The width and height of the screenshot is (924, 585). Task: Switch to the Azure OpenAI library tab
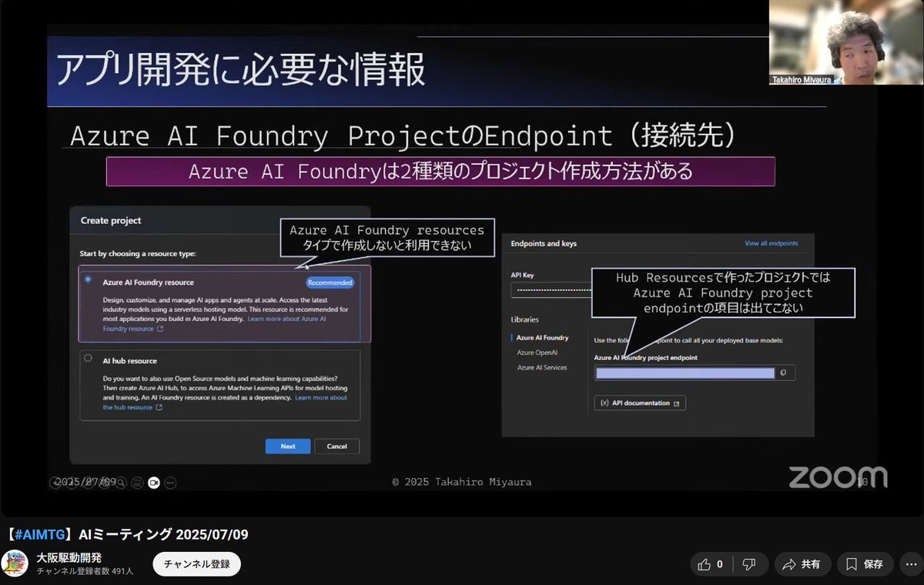pyautogui.click(x=537, y=353)
